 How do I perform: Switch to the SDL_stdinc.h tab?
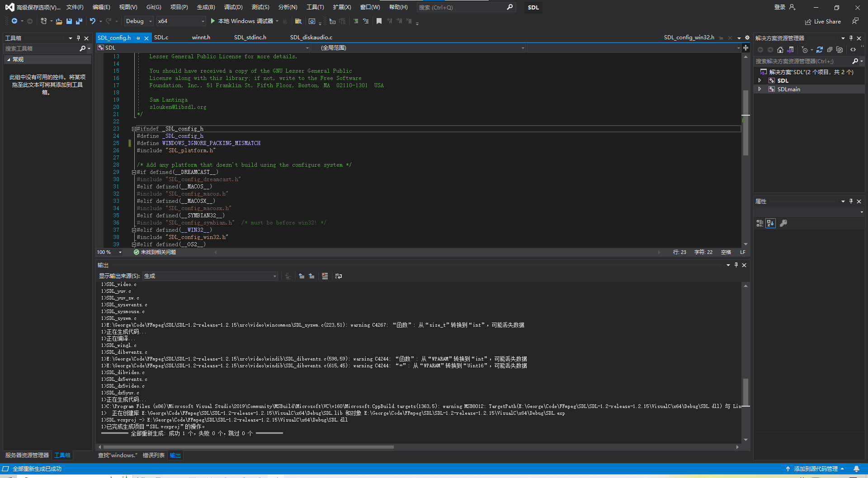250,37
